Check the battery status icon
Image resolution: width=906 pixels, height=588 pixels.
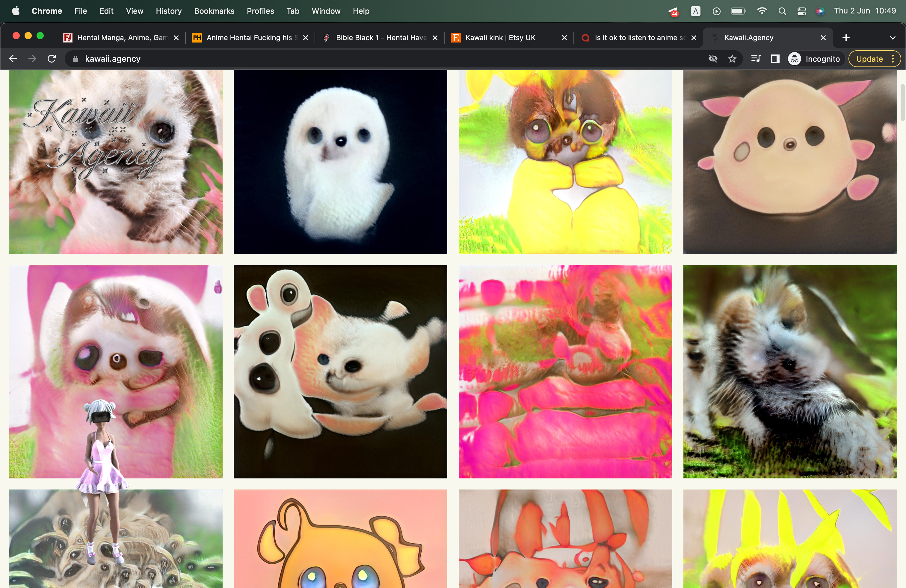(738, 11)
